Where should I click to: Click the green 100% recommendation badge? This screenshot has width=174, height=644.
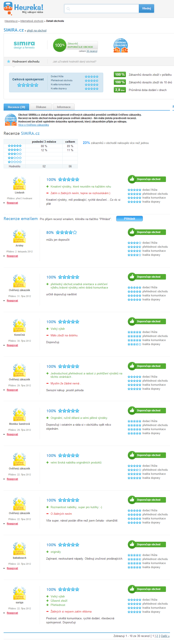60,45
